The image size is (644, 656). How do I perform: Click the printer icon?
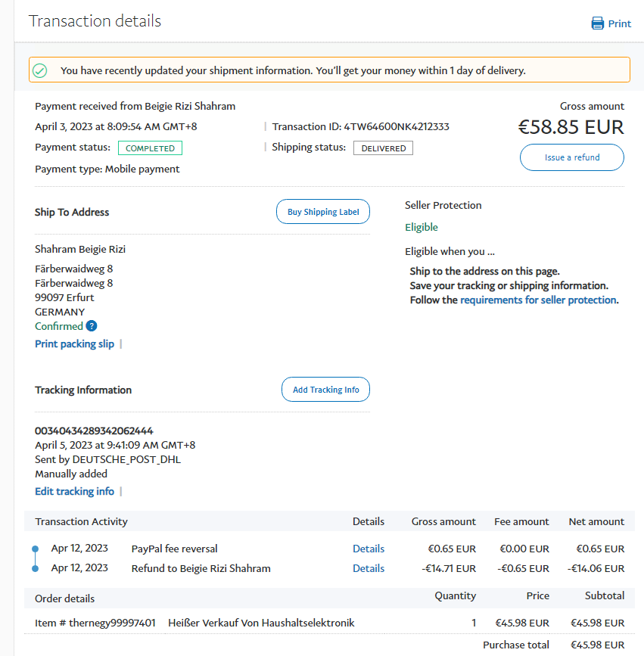(x=598, y=23)
